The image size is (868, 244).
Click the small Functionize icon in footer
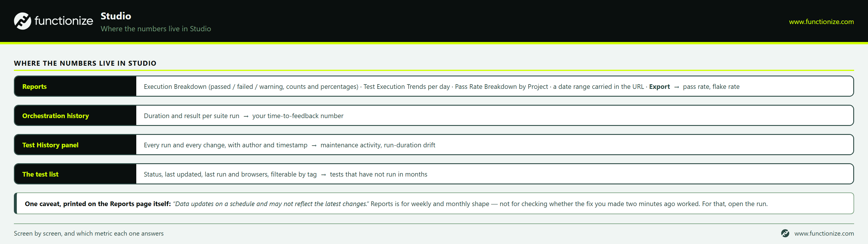785,233
